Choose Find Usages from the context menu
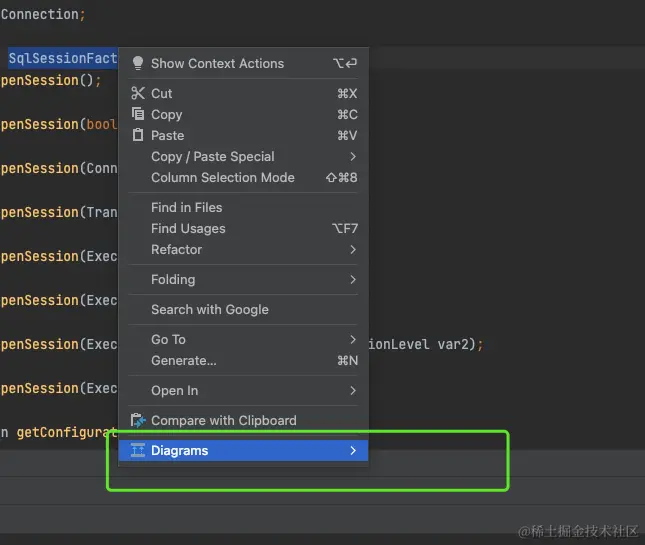The height and width of the screenshot is (545, 645). click(188, 228)
